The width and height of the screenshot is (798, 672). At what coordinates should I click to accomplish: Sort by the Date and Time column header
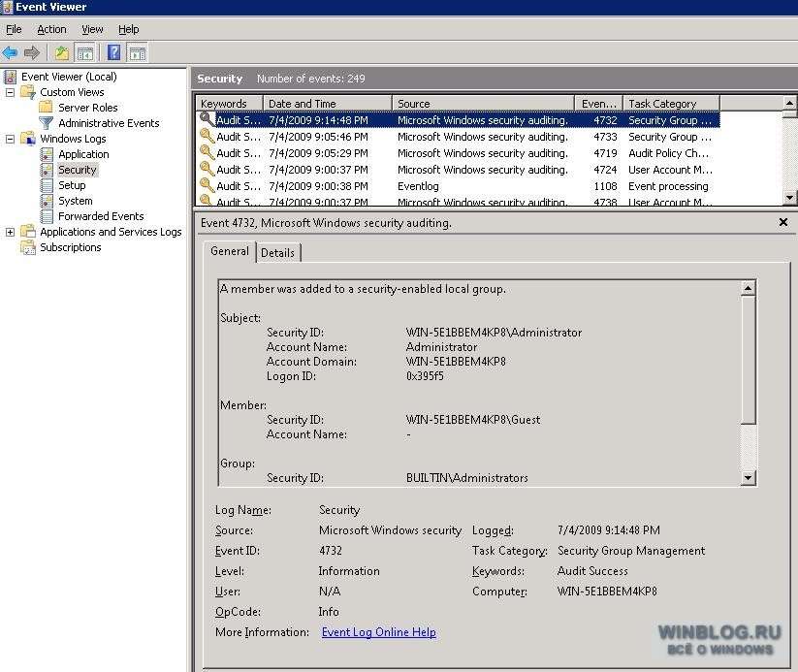(327, 104)
